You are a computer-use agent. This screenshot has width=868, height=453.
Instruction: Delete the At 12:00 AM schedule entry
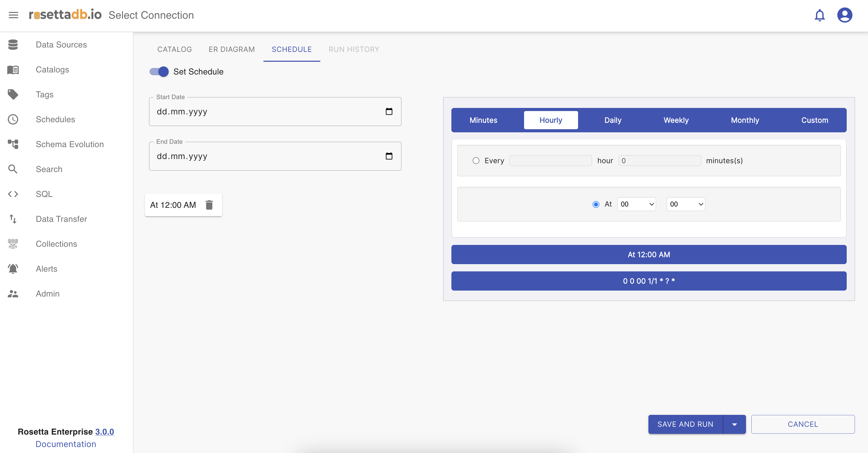[x=209, y=205]
